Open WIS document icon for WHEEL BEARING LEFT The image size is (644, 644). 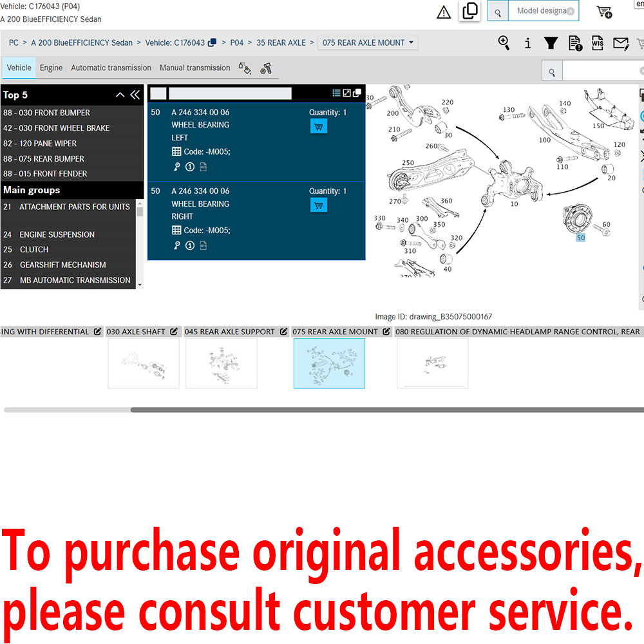click(203, 167)
